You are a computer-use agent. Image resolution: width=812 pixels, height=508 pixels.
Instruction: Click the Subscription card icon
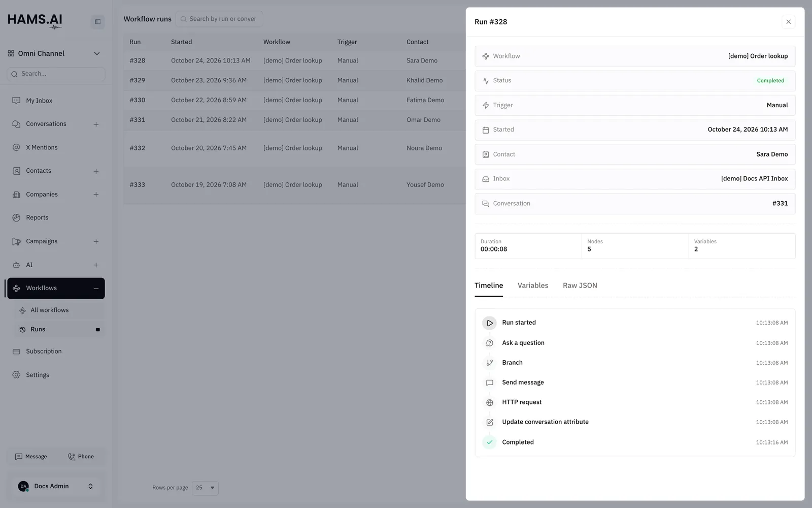(x=16, y=352)
